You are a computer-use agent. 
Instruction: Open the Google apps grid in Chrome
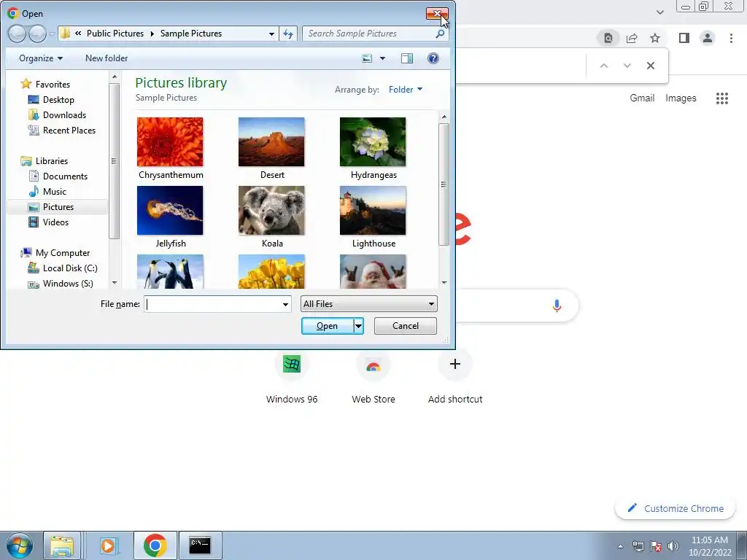click(721, 98)
